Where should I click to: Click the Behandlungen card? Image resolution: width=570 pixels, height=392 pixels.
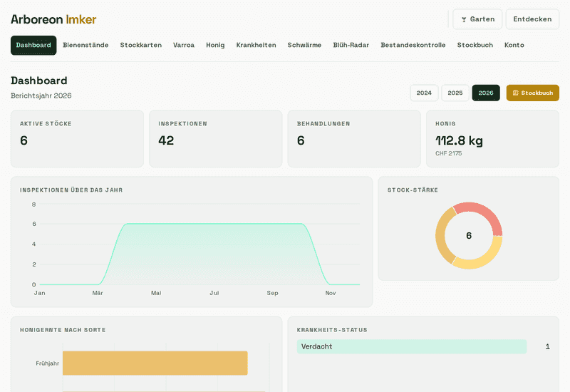tap(354, 139)
